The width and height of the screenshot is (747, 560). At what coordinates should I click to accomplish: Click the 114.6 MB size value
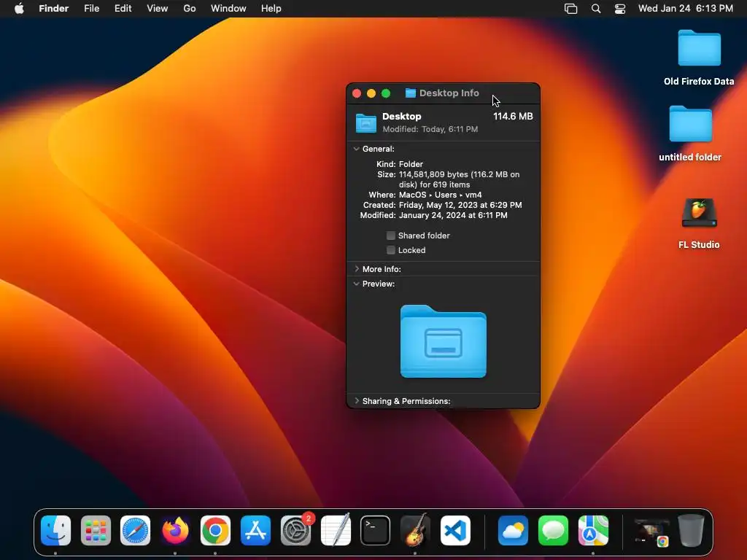(513, 116)
